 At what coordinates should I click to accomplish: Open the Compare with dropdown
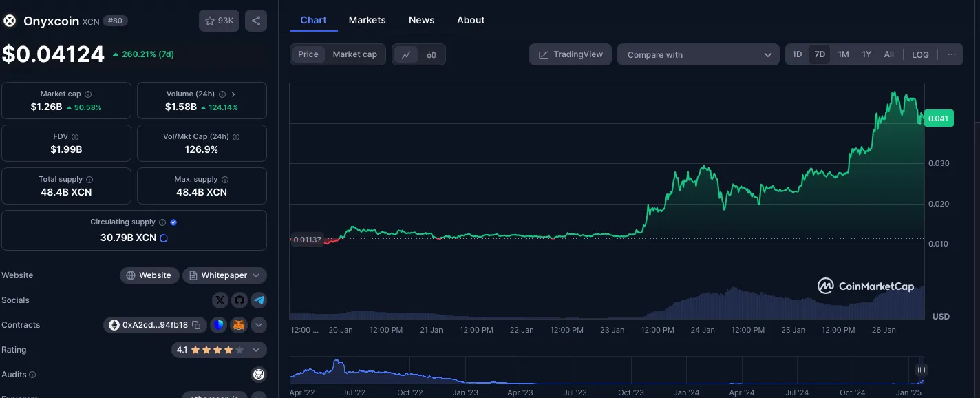click(698, 55)
